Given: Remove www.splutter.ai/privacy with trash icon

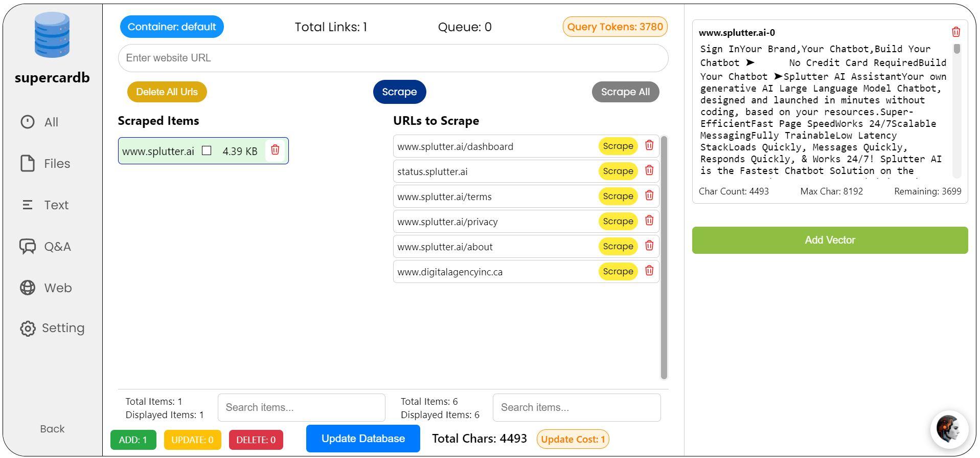Looking at the screenshot, I should pyautogui.click(x=649, y=221).
